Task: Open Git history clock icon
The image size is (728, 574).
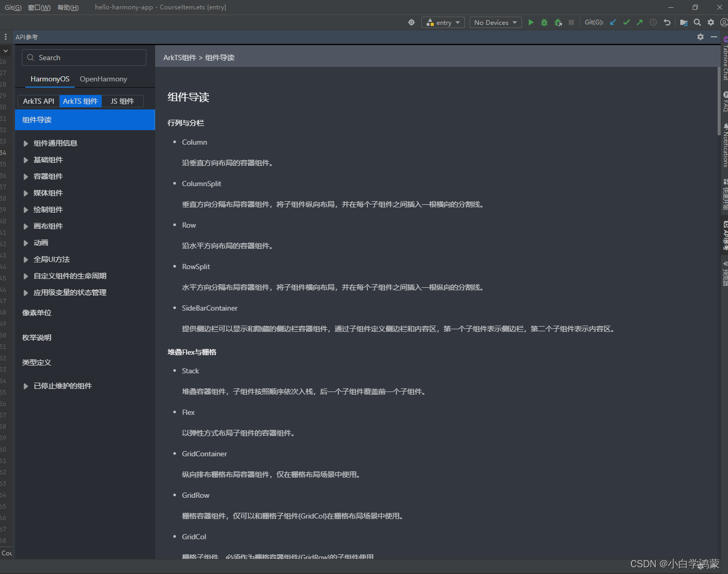Action: (653, 22)
